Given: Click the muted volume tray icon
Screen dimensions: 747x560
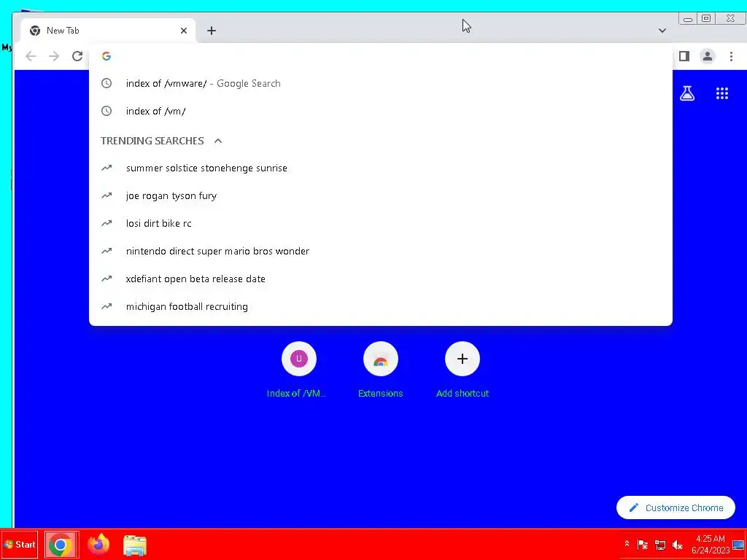Looking at the screenshot, I should 677,545.
